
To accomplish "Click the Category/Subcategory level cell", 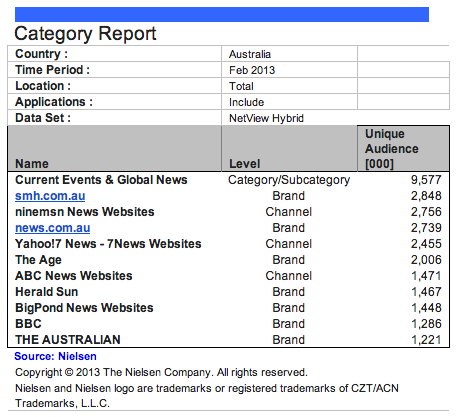I will click(289, 180).
